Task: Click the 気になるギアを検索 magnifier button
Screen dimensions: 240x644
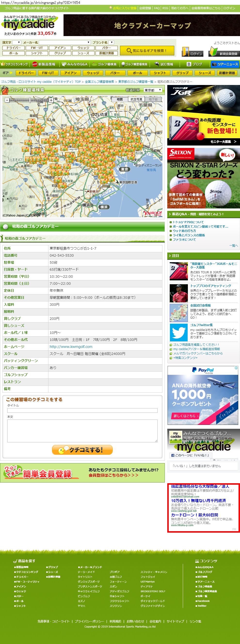Action: pyautogui.click(x=147, y=51)
